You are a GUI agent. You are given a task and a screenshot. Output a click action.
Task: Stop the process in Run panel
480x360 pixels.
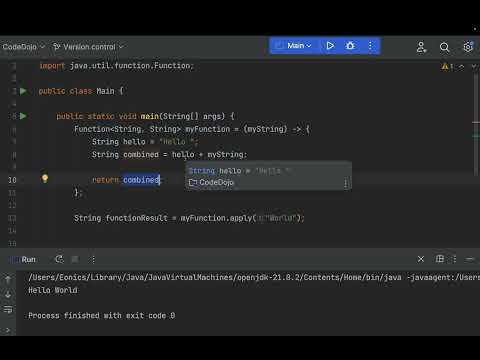tap(75, 259)
